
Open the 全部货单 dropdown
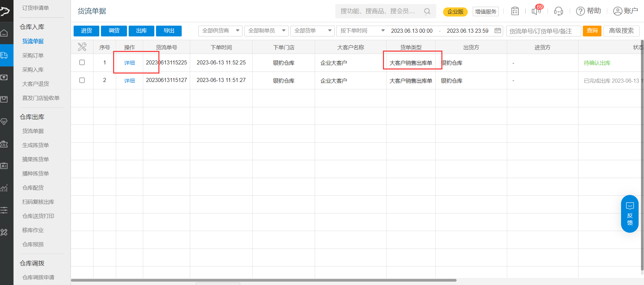point(312,31)
